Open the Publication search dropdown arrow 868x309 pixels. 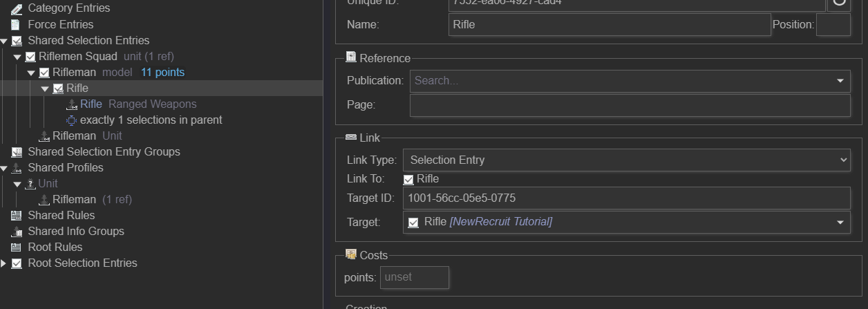840,81
